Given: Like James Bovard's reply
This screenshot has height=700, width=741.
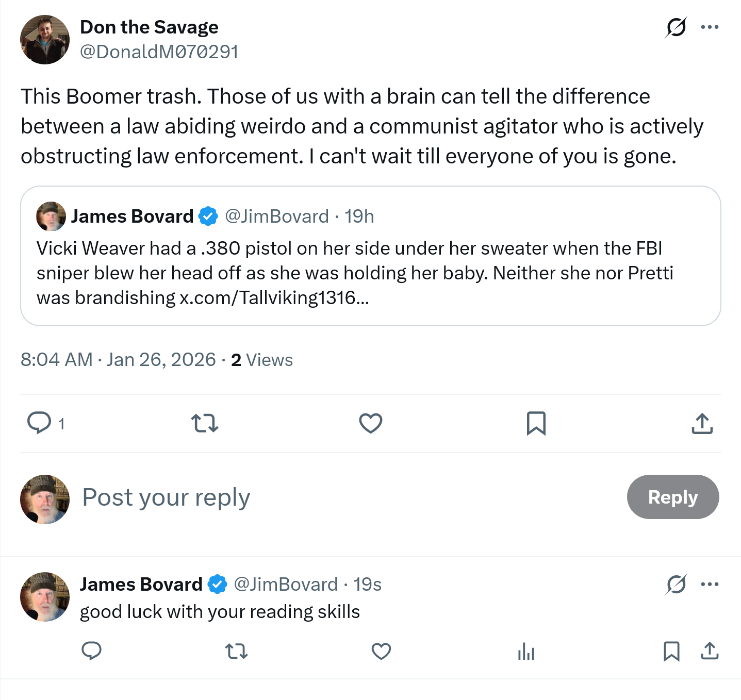Looking at the screenshot, I should [x=381, y=652].
